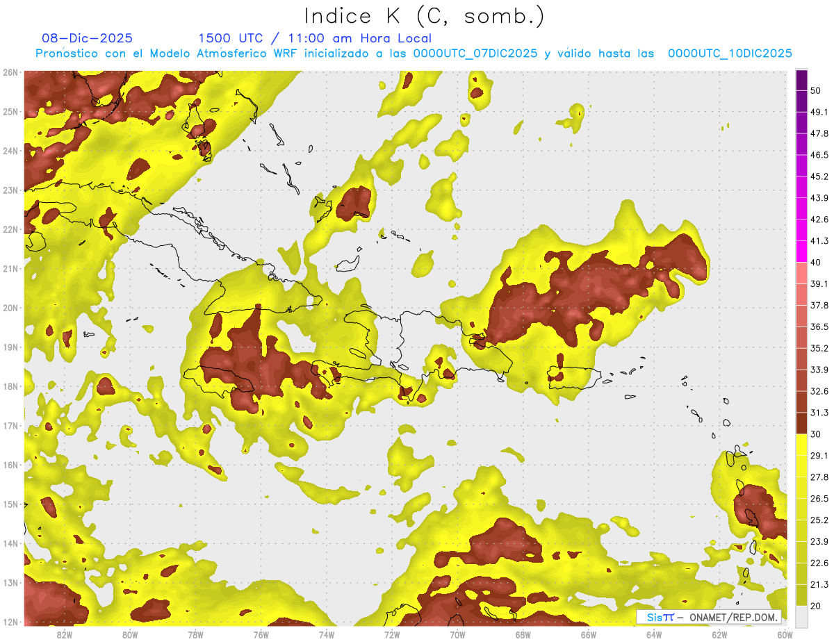Viewport: 834px width, 644px height.
Task: Click the date label '08-Dic-2025'
Action: [88, 38]
